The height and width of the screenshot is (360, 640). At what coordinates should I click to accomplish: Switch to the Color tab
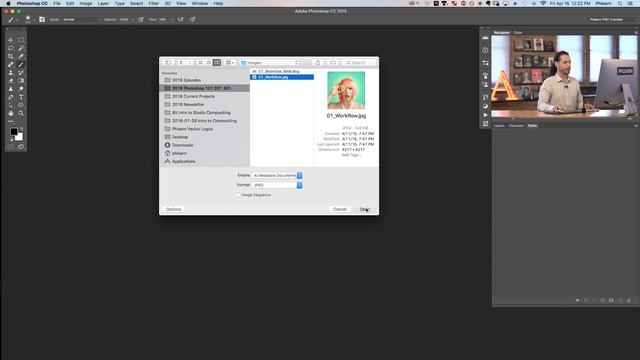(518, 32)
